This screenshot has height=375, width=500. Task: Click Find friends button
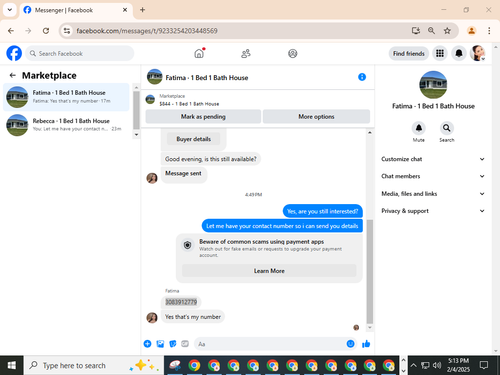(409, 53)
